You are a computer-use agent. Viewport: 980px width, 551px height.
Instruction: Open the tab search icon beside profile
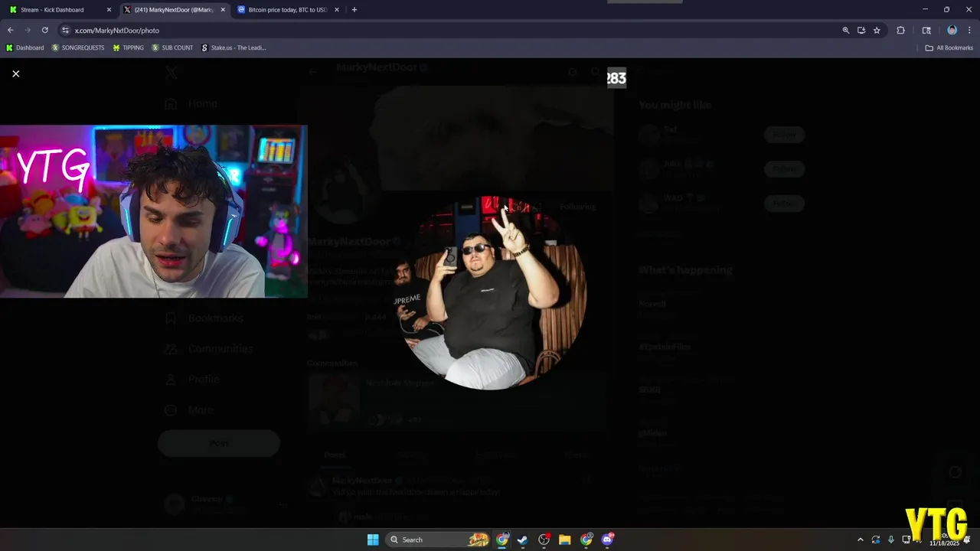(x=926, y=30)
